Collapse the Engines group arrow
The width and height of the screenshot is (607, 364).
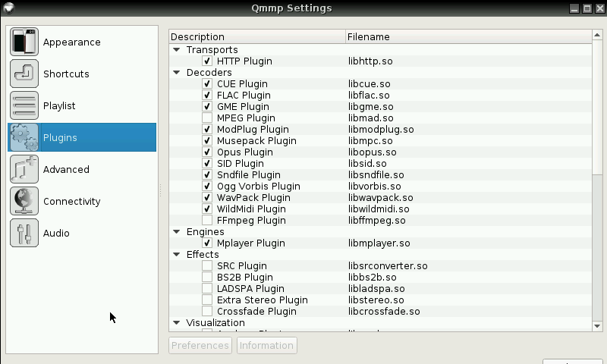tap(177, 232)
